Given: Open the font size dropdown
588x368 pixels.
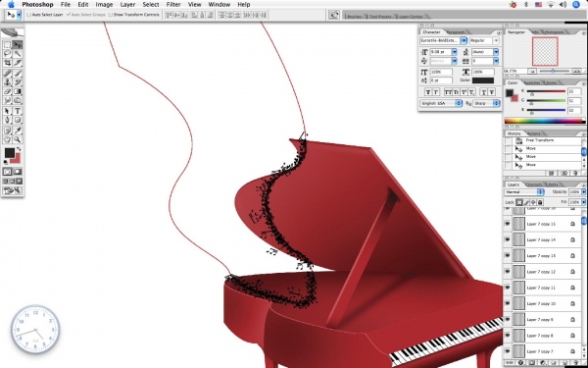Looking at the screenshot, I should tap(455, 52).
